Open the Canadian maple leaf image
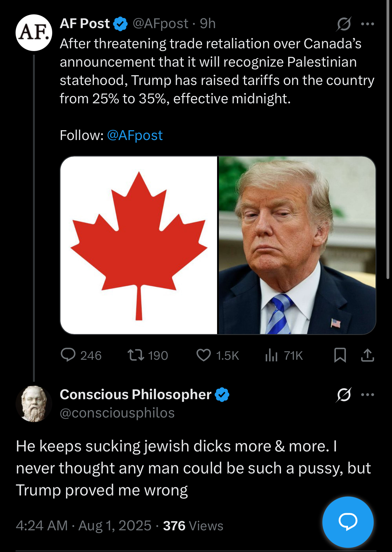The image size is (392, 552). pyautogui.click(x=139, y=245)
